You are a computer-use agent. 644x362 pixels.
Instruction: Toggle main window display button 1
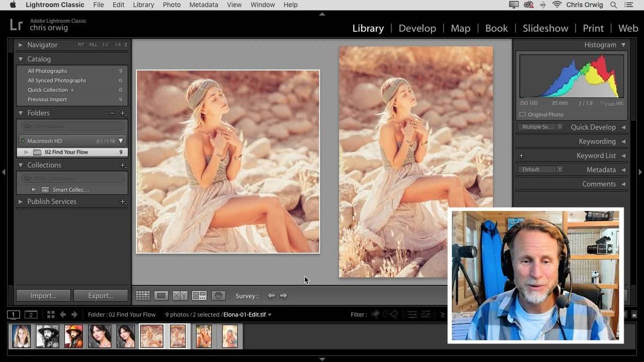14,315
